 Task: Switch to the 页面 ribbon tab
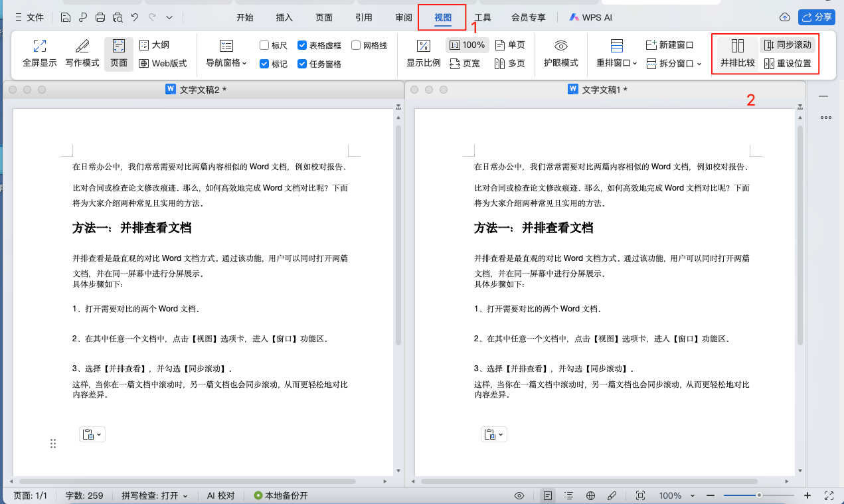pos(324,17)
